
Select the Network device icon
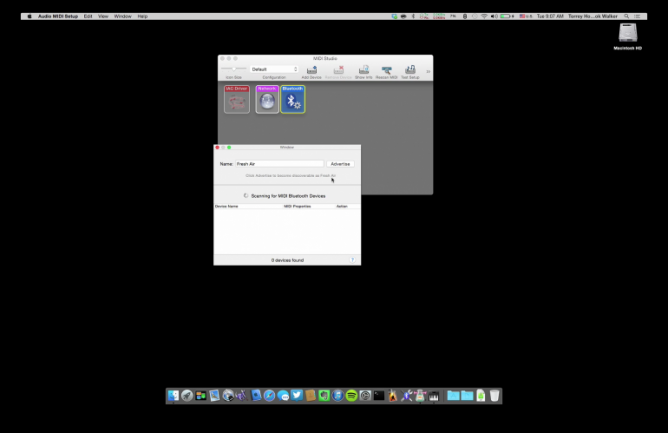[267, 99]
